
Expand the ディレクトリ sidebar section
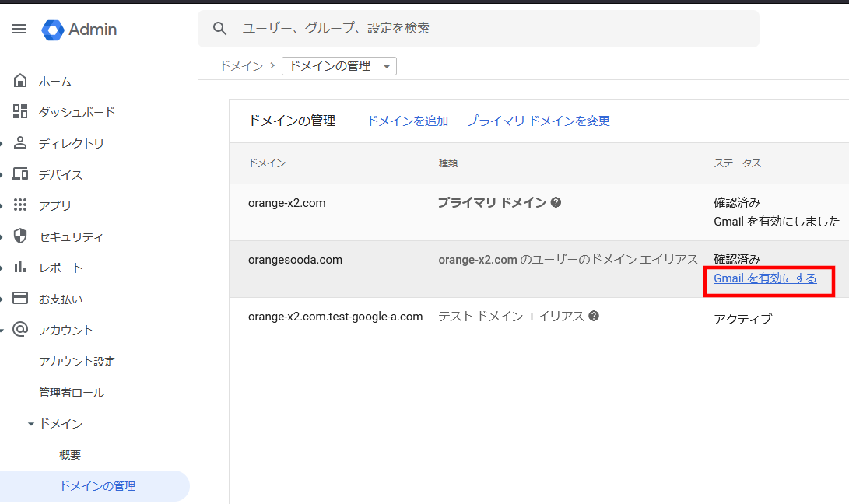pos(3,143)
